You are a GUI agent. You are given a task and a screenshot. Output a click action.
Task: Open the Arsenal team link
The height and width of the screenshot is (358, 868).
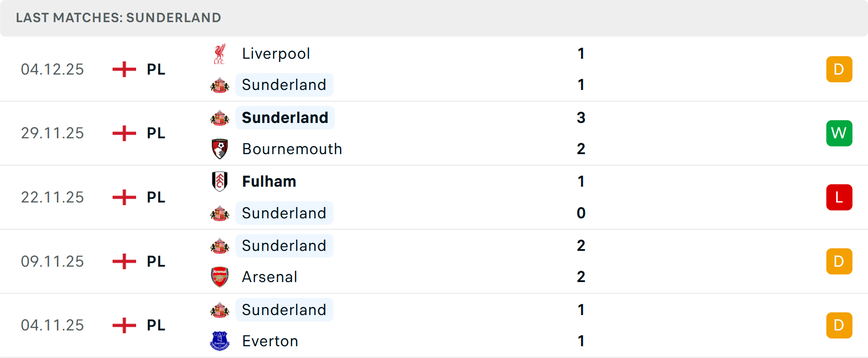coord(269,277)
